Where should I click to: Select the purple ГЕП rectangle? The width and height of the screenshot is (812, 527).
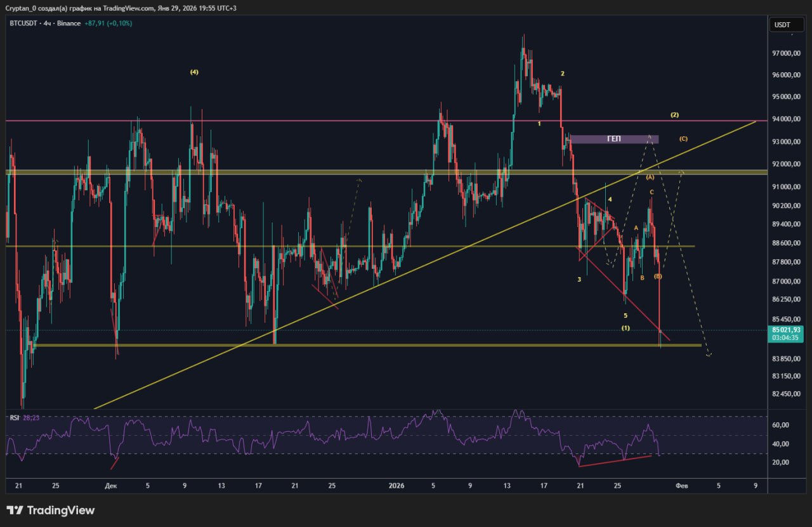pyautogui.click(x=613, y=139)
